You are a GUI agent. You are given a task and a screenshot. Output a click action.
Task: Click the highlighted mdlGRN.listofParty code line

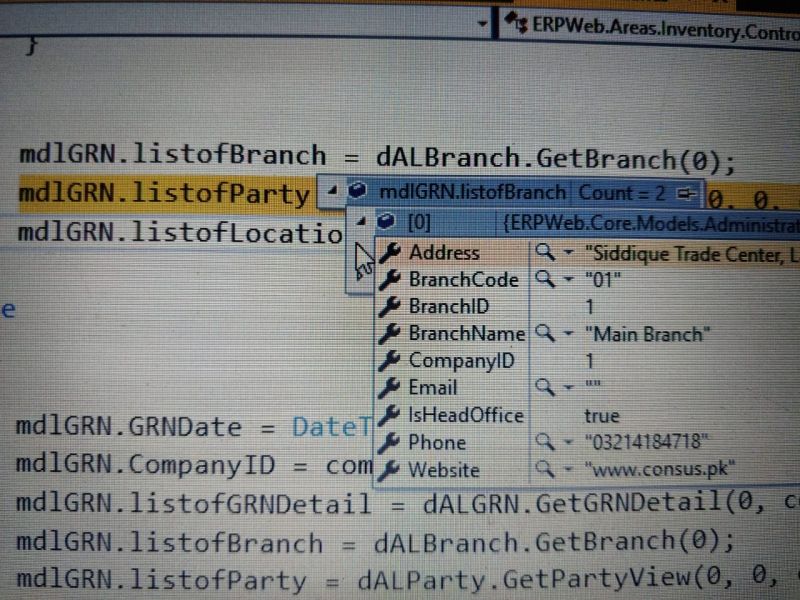pos(164,193)
